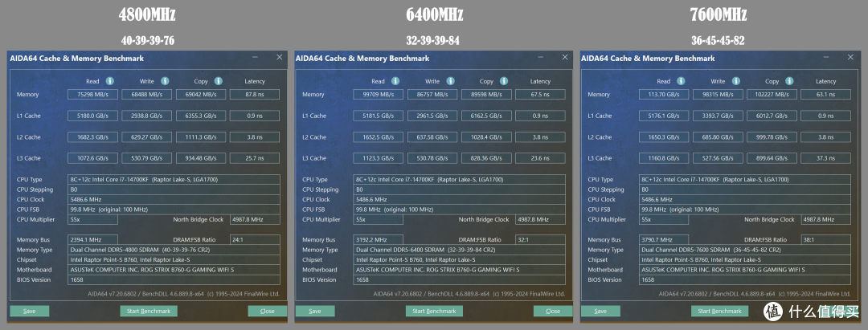This screenshot has width=868, height=330.
Task: Click Memory Bus field 3192.2 MHz
Action: 378,240
